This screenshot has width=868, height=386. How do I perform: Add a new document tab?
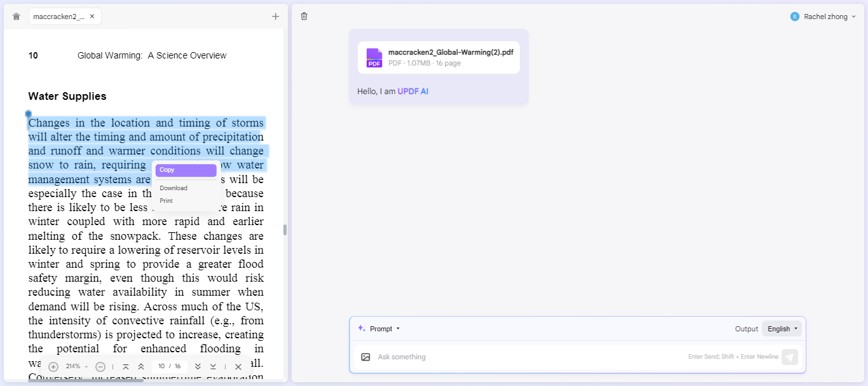[275, 16]
